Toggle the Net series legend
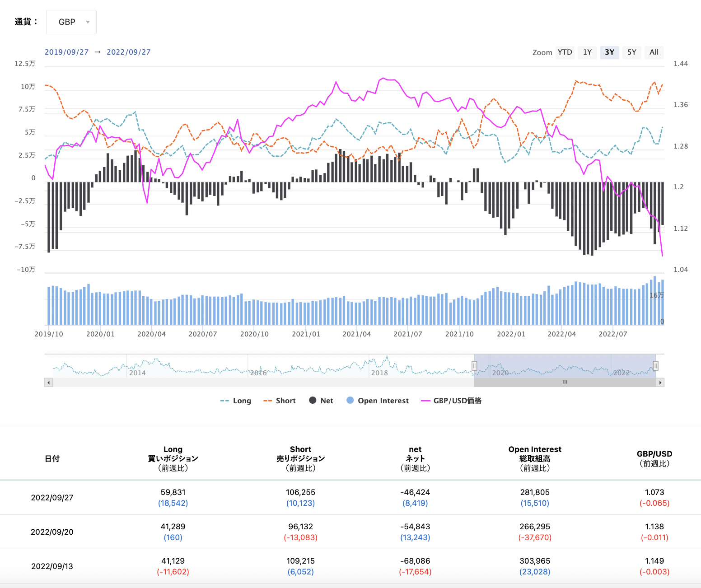This screenshot has height=588, width=701. click(x=321, y=401)
